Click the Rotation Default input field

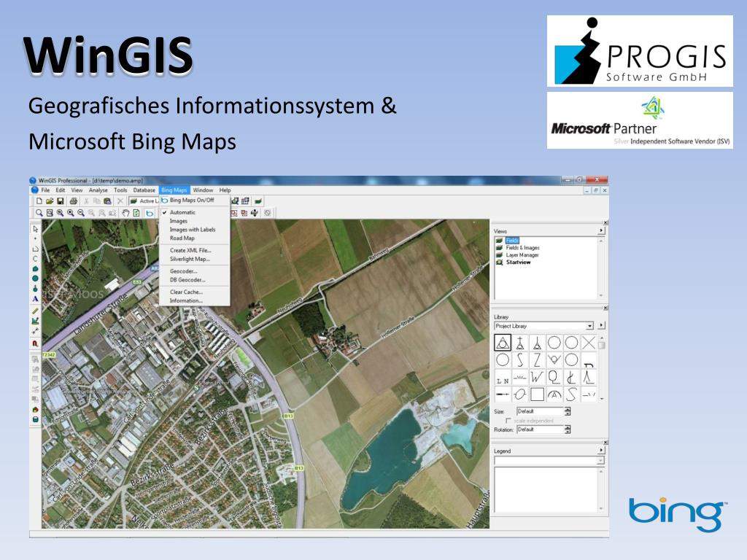coord(541,429)
